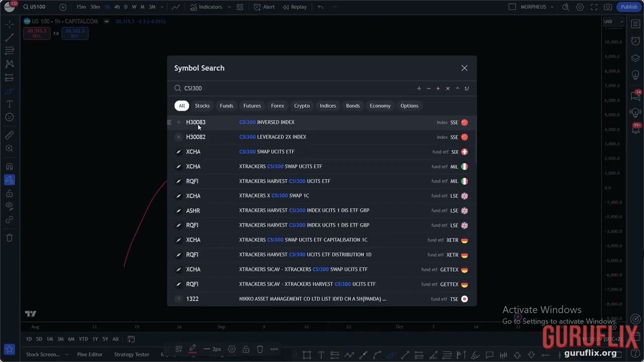Screen dimensions: 644x362
Task: Expand the Indicators favorites dropdown arrow
Action: click(229, 7)
